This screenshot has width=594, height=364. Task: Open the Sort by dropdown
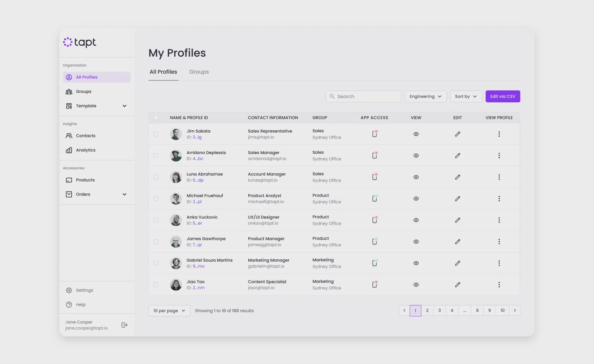(x=465, y=97)
